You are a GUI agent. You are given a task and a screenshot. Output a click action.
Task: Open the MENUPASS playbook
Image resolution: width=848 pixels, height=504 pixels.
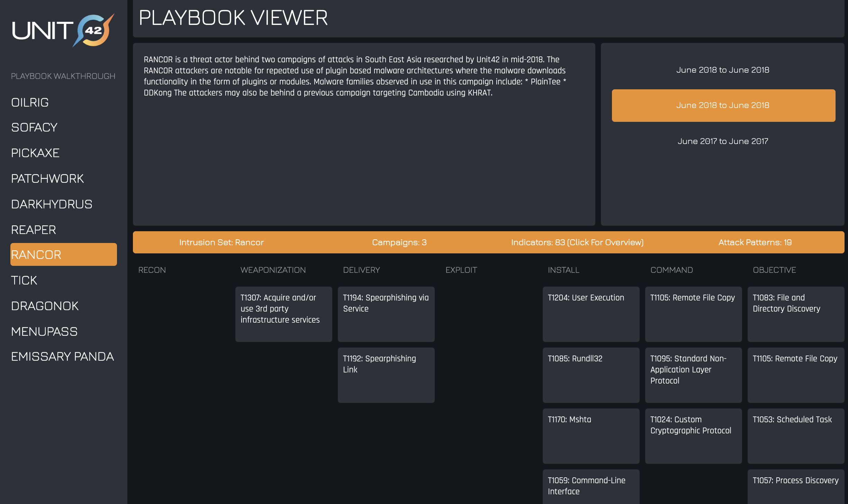(x=44, y=332)
